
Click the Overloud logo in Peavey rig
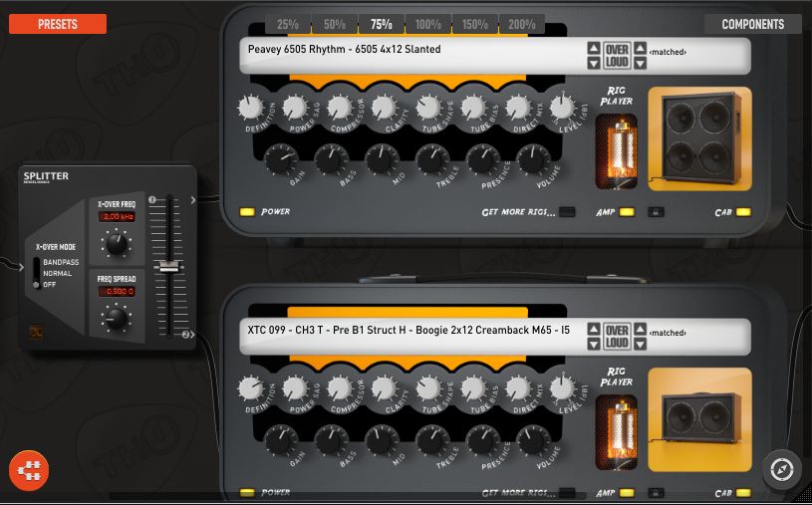coord(617,56)
